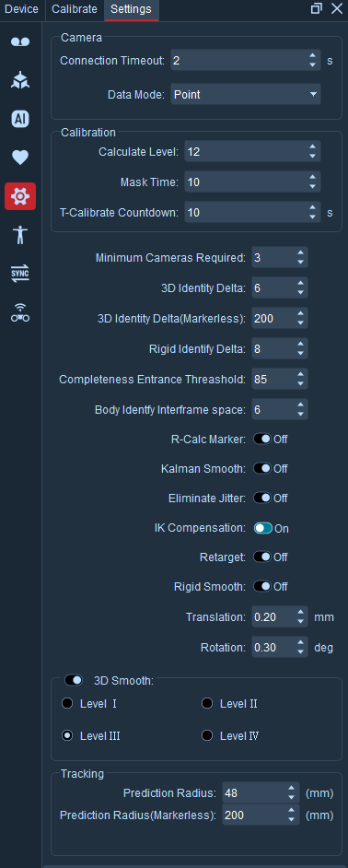This screenshot has height=868, width=348.
Task: Select the red gear settings icon
Action: coord(20,196)
